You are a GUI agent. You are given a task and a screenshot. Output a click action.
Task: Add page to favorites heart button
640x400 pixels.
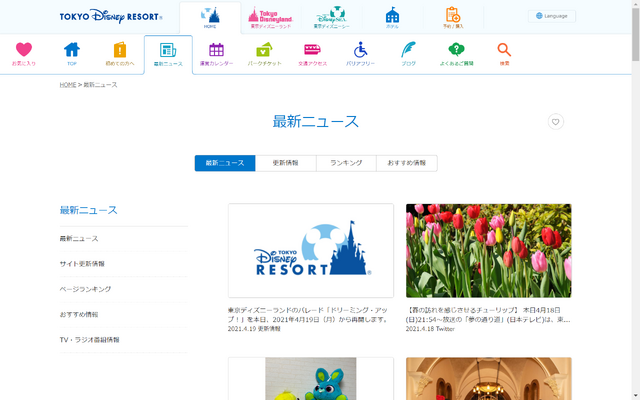556,122
